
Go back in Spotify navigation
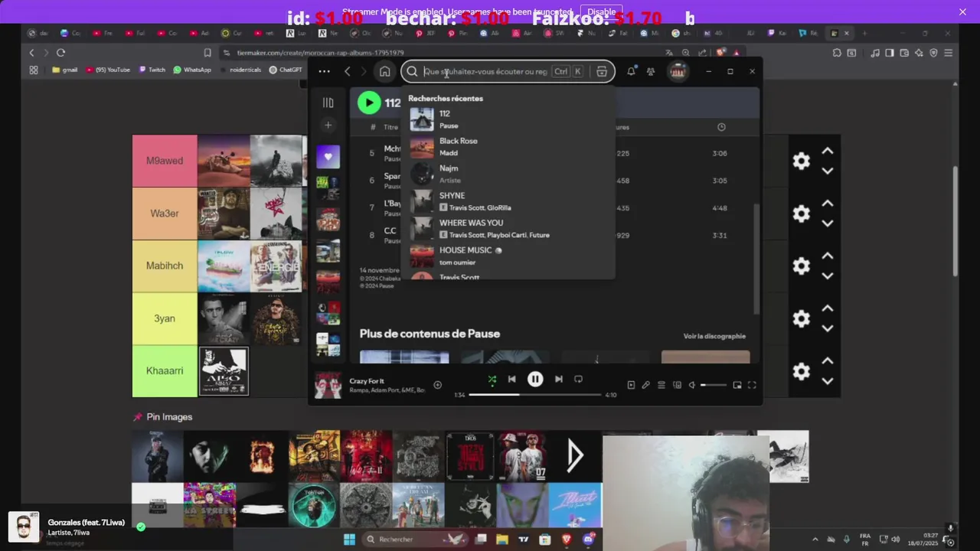tap(347, 71)
